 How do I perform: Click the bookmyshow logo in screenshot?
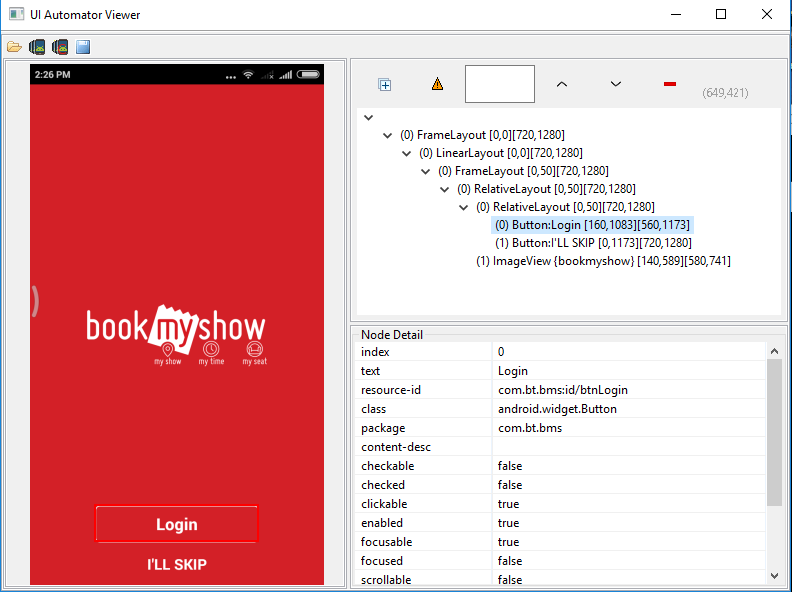pos(177,328)
